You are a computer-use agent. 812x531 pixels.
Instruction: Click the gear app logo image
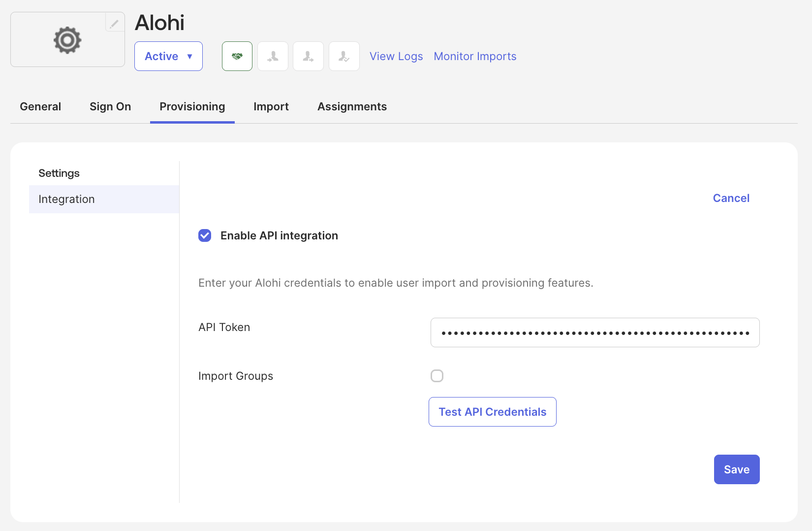tap(67, 40)
